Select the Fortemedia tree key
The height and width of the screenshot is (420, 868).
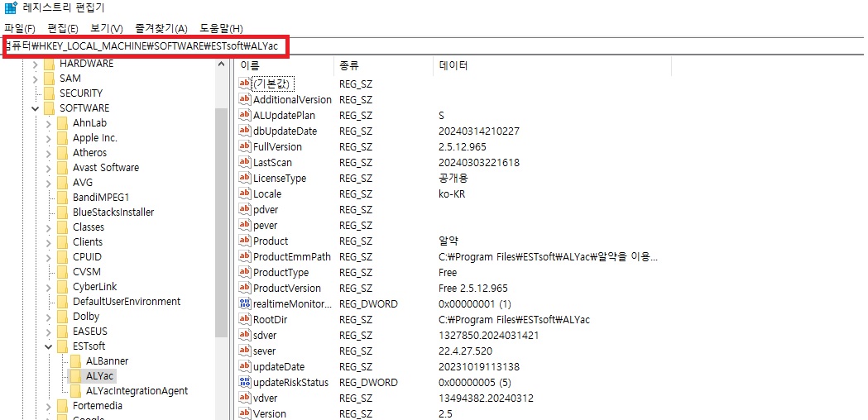coord(98,406)
